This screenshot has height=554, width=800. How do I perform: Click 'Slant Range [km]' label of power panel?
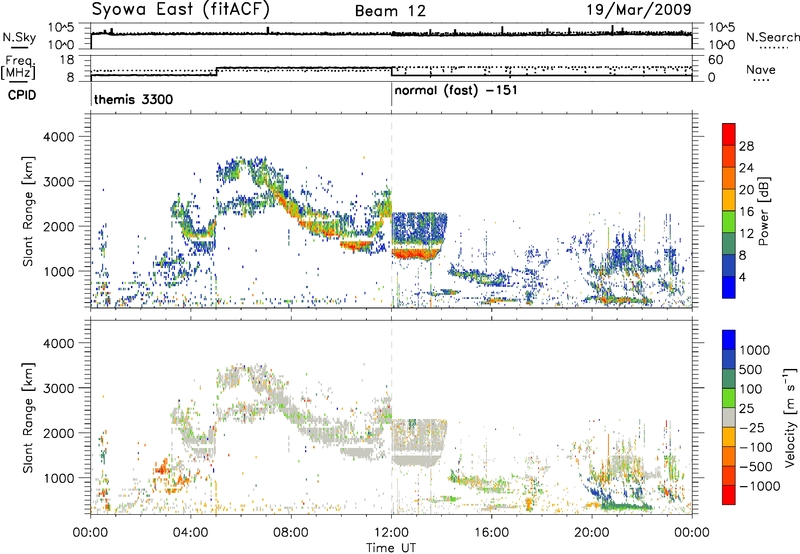pyautogui.click(x=28, y=211)
